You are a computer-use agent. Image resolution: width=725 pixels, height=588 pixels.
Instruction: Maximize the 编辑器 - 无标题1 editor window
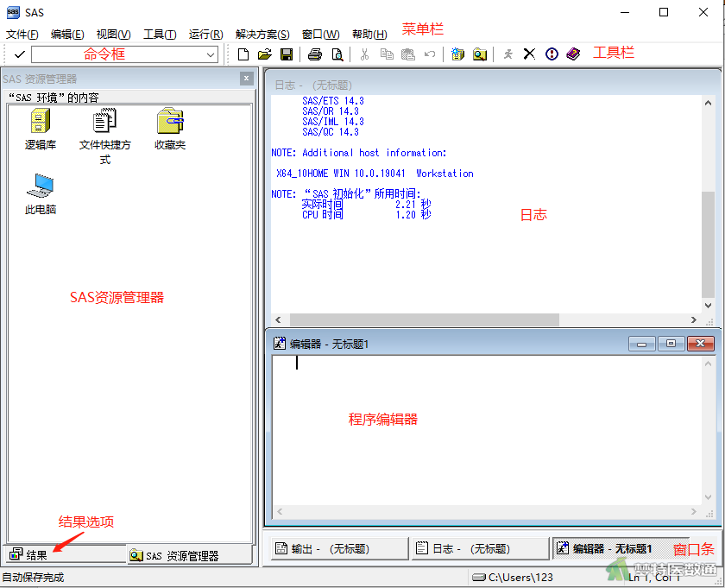(671, 344)
